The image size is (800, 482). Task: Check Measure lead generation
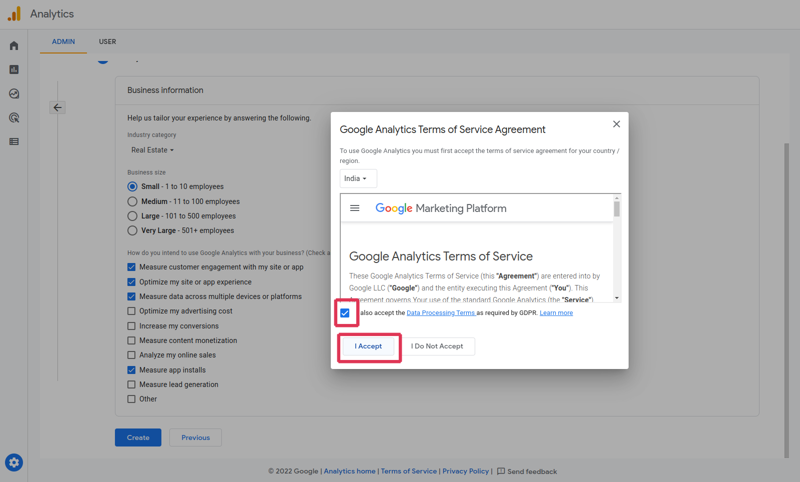pos(131,384)
